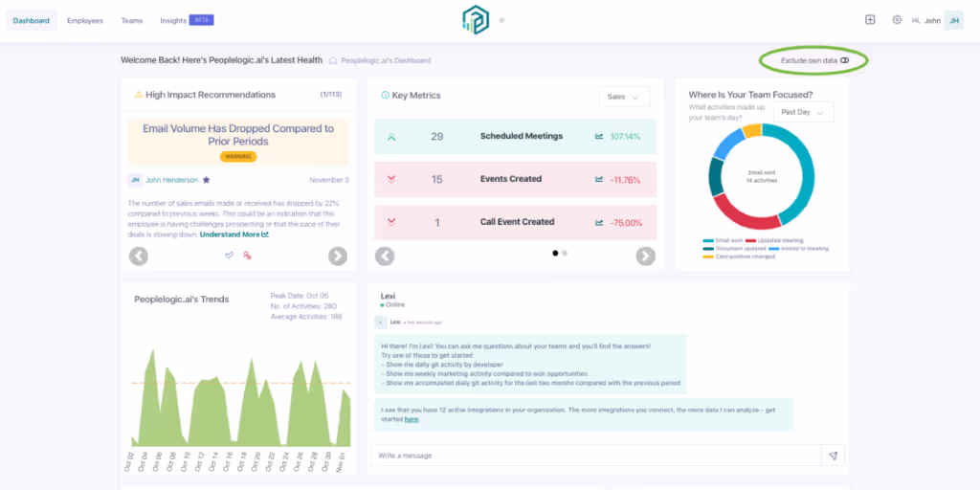Image resolution: width=980 pixels, height=490 pixels.
Task: Click the Understand More link
Action: 230,235
